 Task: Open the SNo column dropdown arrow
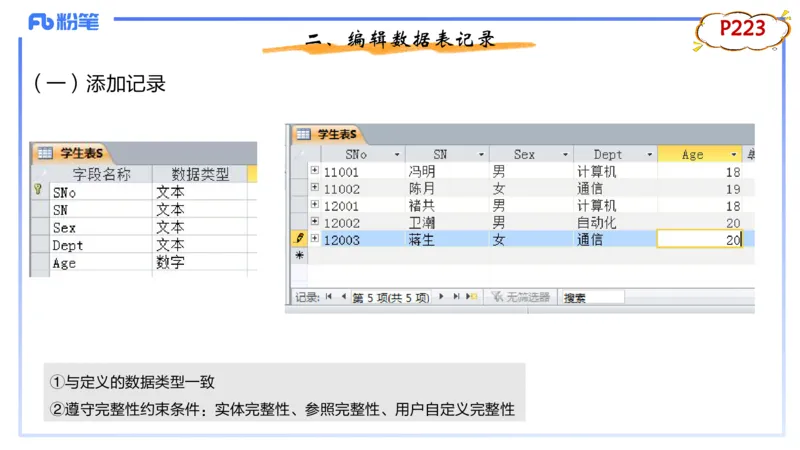(x=396, y=155)
